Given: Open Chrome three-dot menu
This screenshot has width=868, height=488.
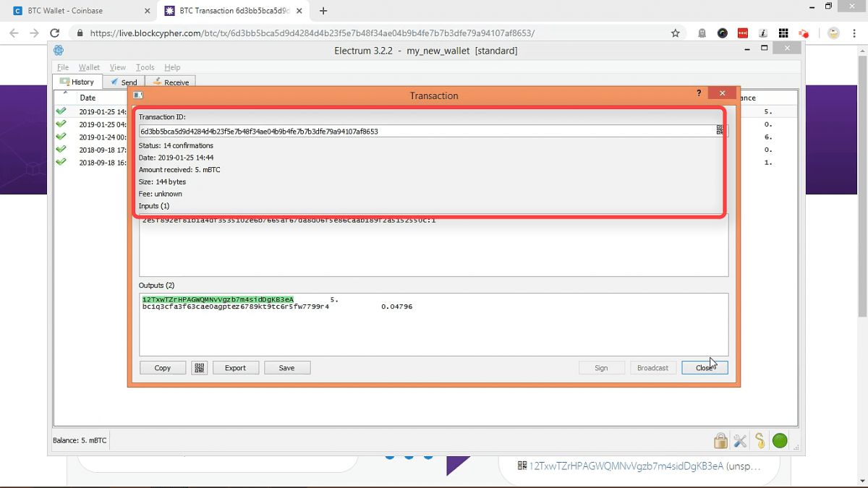Looking at the screenshot, I should click(854, 33).
